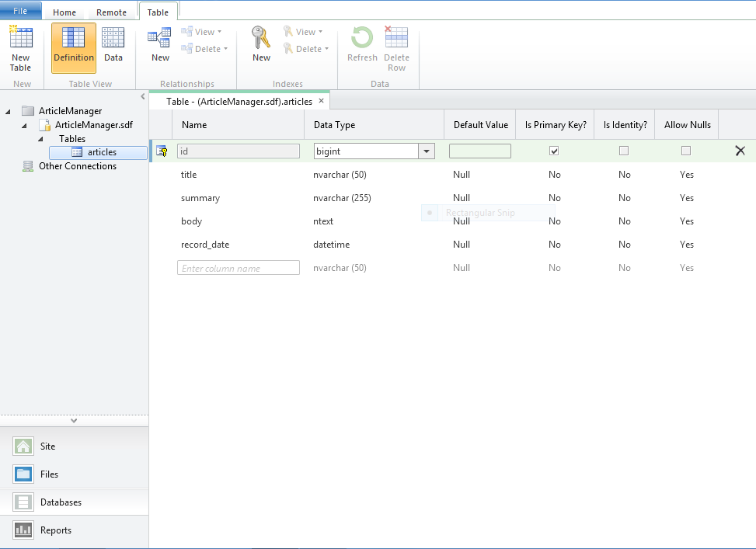
Task: Delete the id column with X icon
Action: click(740, 151)
